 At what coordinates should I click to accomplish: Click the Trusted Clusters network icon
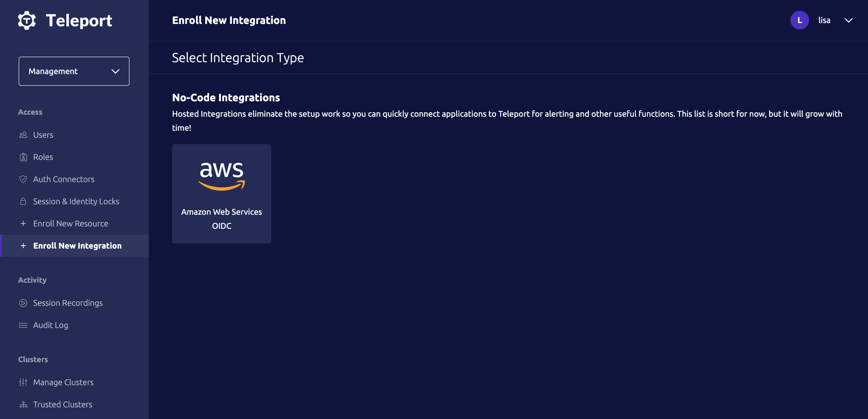23,404
